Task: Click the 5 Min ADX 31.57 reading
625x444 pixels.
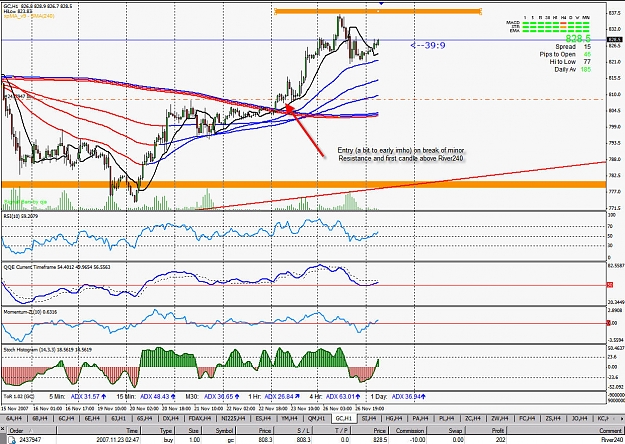Action: (78, 397)
